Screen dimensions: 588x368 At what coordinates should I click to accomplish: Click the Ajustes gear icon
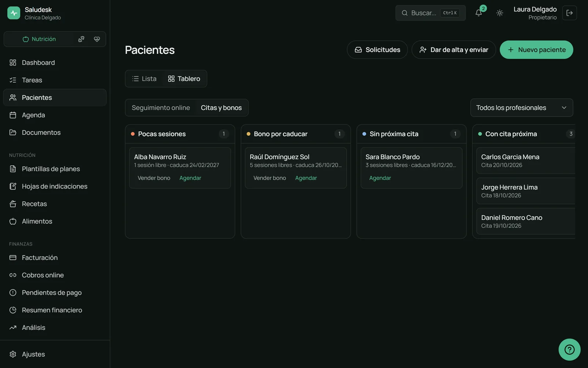click(x=13, y=354)
